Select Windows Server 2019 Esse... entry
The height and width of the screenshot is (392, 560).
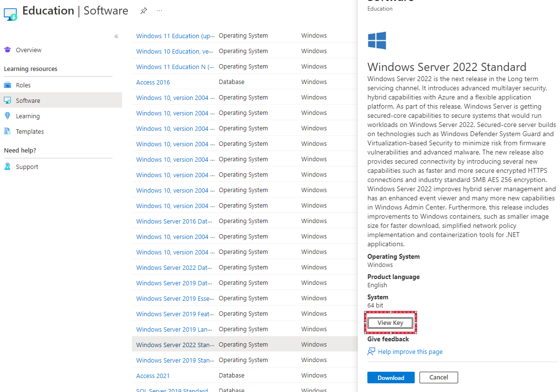pyautogui.click(x=175, y=298)
